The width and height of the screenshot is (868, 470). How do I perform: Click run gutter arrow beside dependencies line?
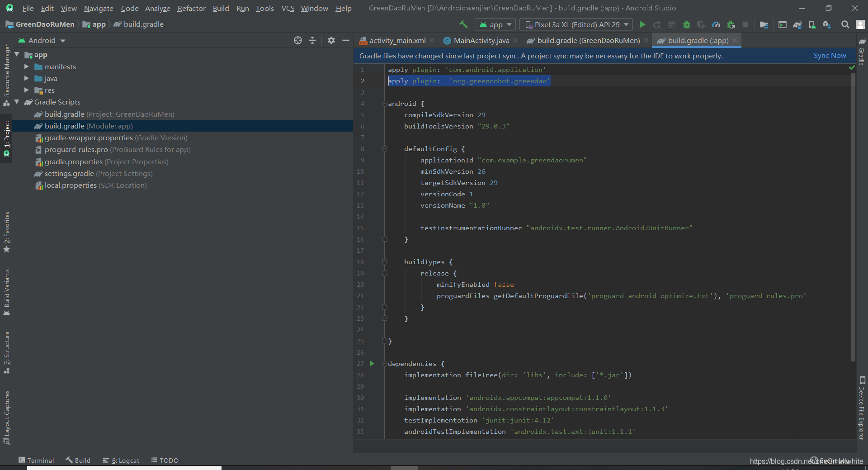[372, 363]
